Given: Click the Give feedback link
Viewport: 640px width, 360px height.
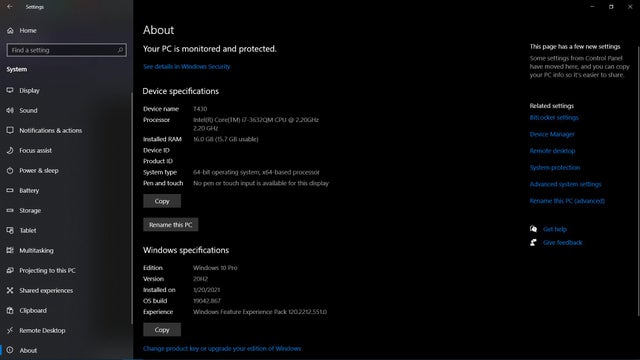Looking at the screenshot, I should [x=562, y=242].
